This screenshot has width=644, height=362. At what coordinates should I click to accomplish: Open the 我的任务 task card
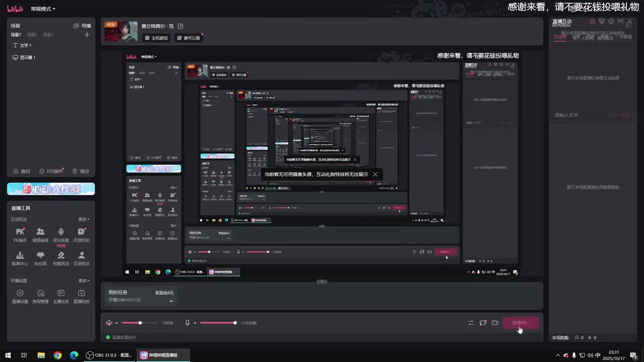[x=141, y=296]
